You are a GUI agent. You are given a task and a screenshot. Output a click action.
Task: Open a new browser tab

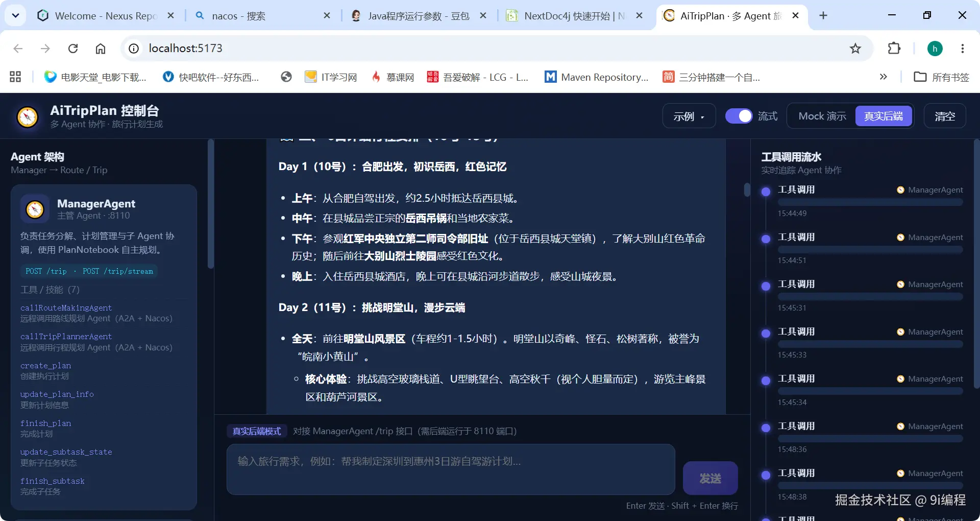pyautogui.click(x=823, y=15)
